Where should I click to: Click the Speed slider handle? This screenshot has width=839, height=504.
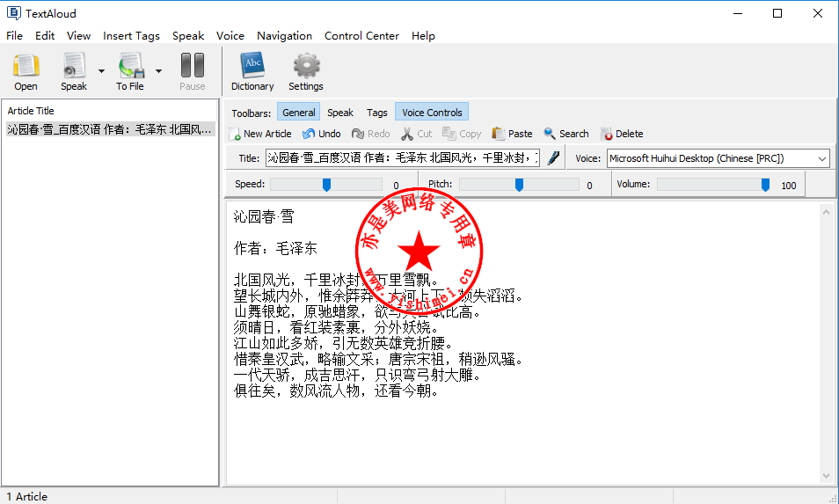(326, 185)
